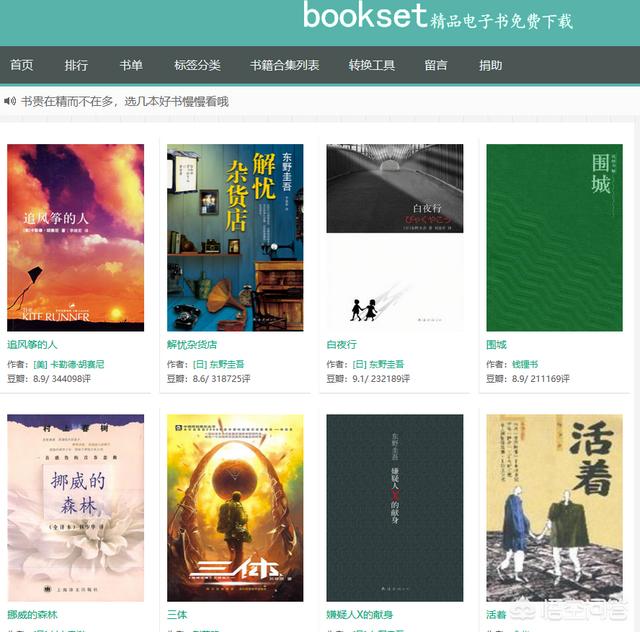Screen dimensions: 640x632
Task: Open the 三体 book cover thumbnail
Action: coord(235,508)
